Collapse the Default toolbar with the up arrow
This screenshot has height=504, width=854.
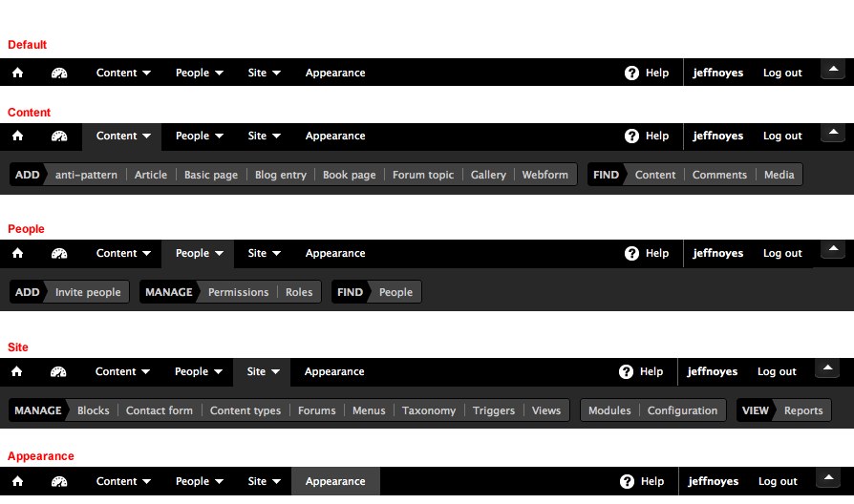point(833,69)
